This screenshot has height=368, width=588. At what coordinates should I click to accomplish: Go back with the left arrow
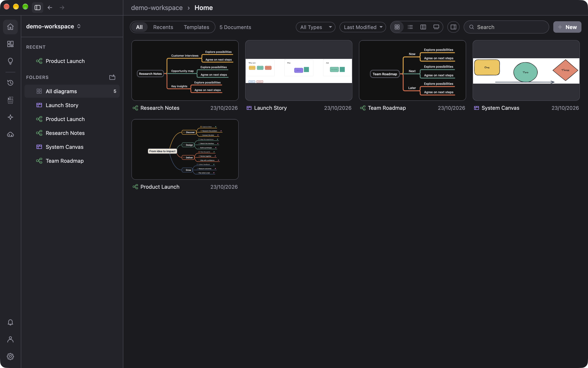coord(50,8)
